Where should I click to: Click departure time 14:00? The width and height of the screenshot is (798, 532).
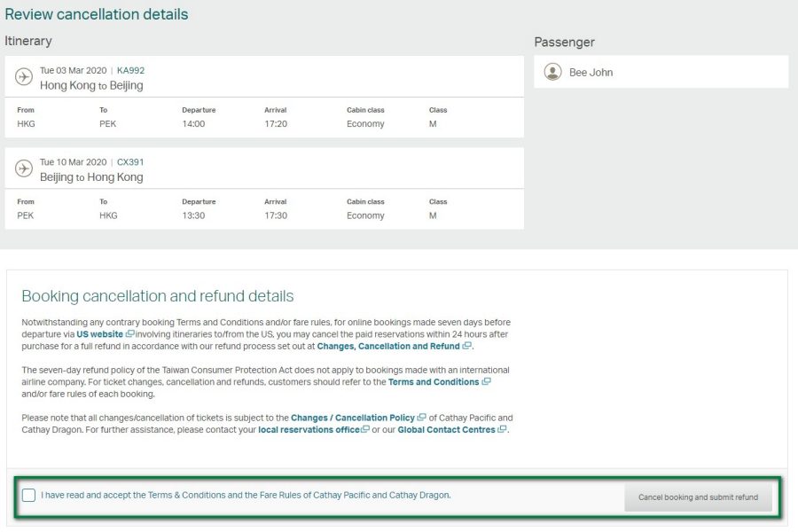193,124
